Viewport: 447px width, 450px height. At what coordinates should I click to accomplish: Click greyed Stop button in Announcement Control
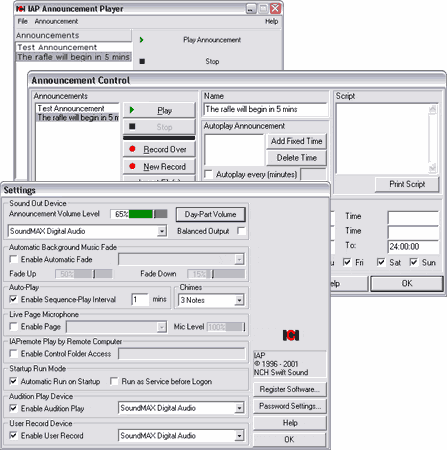coord(159,127)
